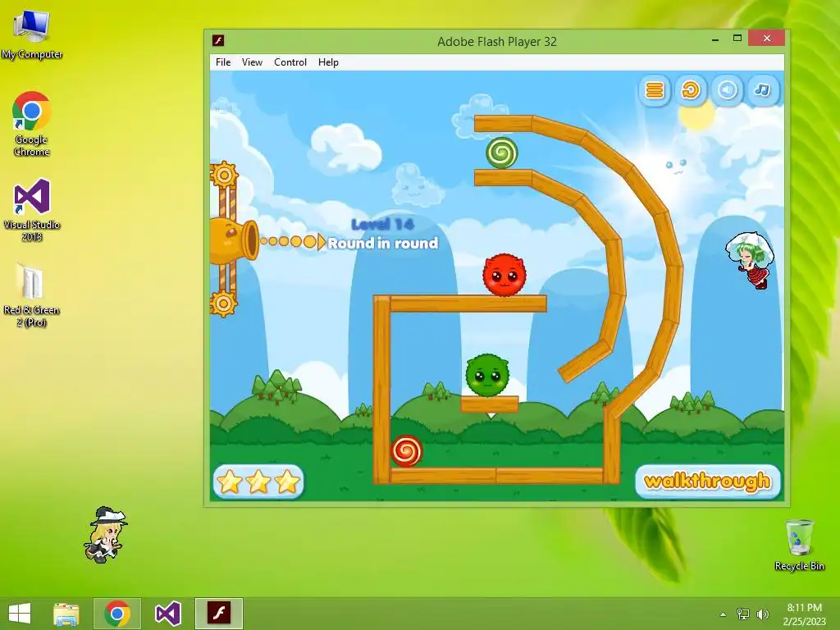Open the game level menu icon
840x630 pixels.
pos(654,90)
